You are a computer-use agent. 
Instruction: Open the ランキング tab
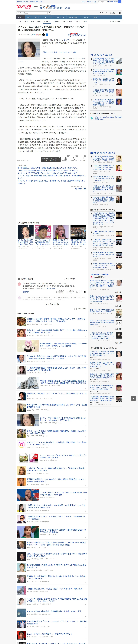pos(86,17)
